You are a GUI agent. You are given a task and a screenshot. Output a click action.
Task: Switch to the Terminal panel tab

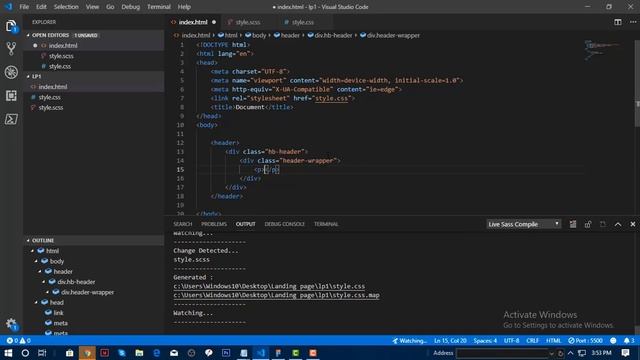tap(326, 224)
